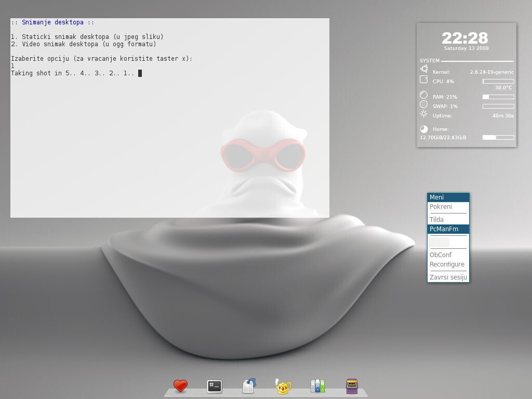Click the red heart icon on the dock
Viewport: 532px width, 399px height.
click(x=180, y=385)
